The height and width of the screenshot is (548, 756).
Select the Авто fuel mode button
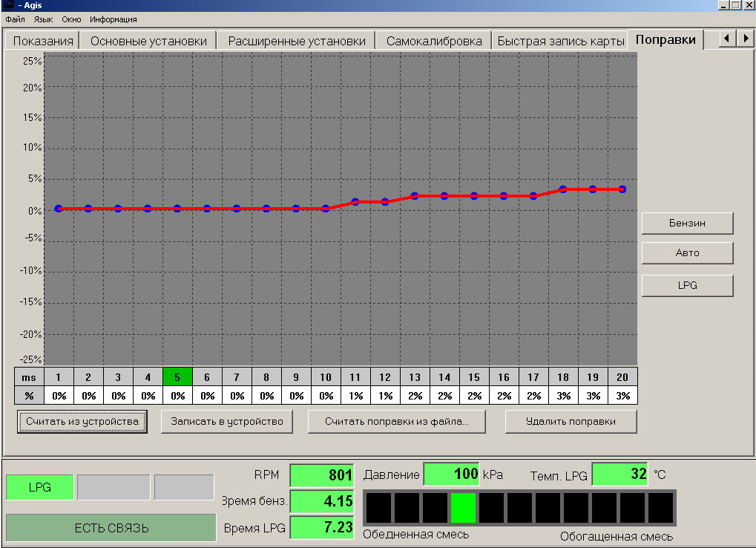click(687, 253)
